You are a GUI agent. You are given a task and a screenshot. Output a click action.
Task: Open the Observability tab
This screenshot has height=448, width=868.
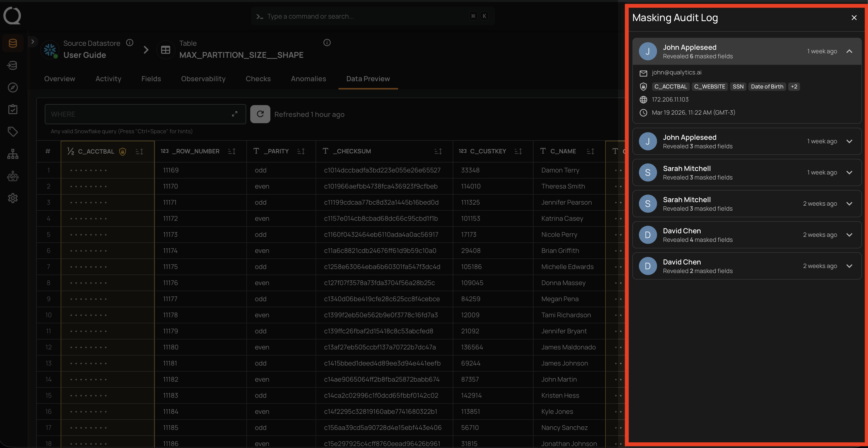point(203,78)
